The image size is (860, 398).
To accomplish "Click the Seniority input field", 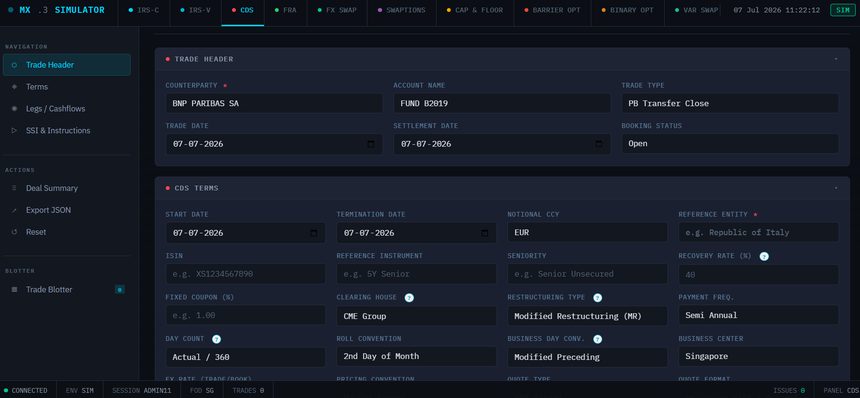I will point(587,274).
